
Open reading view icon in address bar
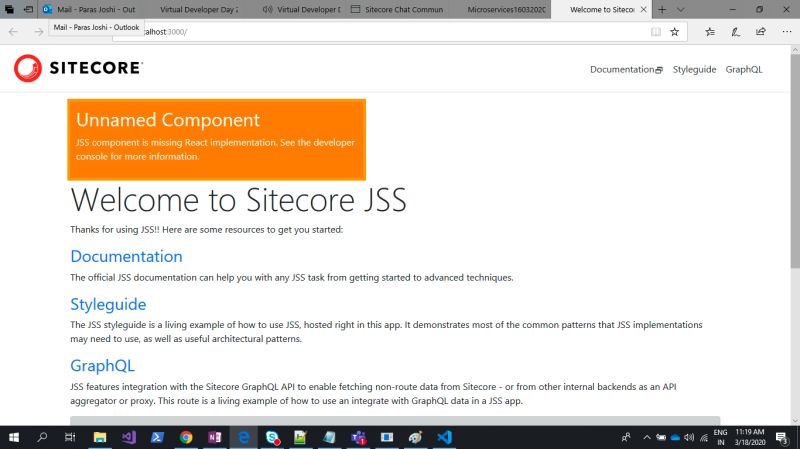656,32
